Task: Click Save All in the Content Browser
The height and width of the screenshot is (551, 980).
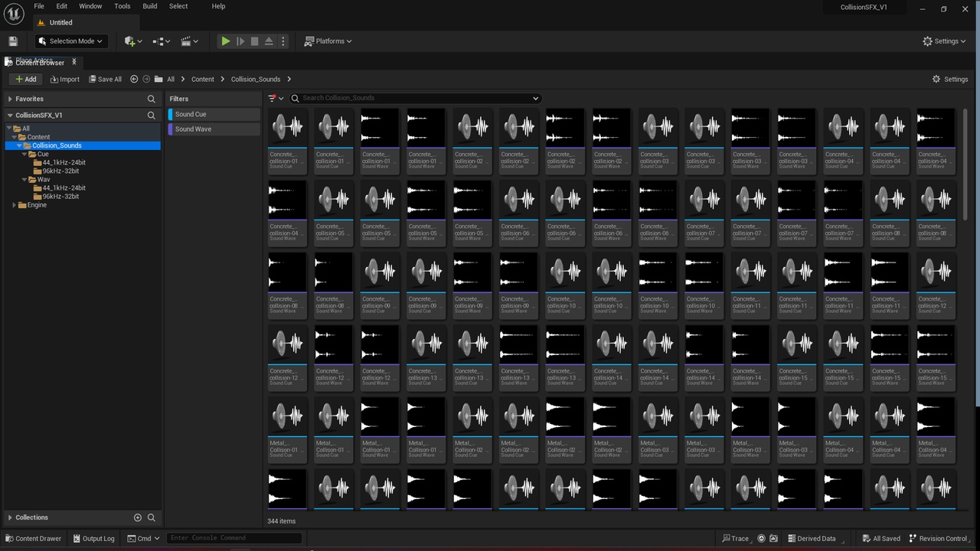Action: [105, 79]
